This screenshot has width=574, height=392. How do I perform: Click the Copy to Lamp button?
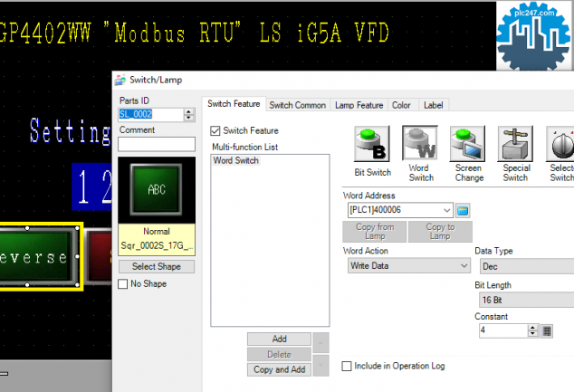pyautogui.click(x=440, y=232)
